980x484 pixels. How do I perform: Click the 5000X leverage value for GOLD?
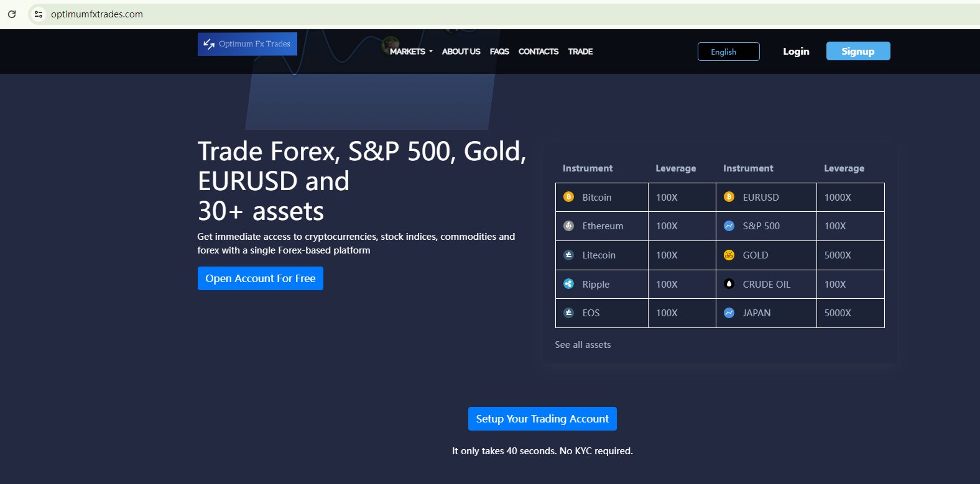(838, 255)
